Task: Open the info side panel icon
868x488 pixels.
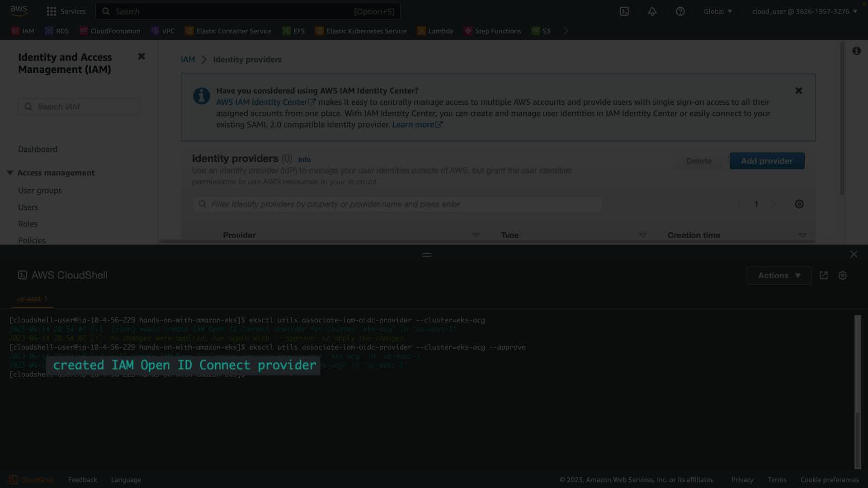Action: point(856,51)
